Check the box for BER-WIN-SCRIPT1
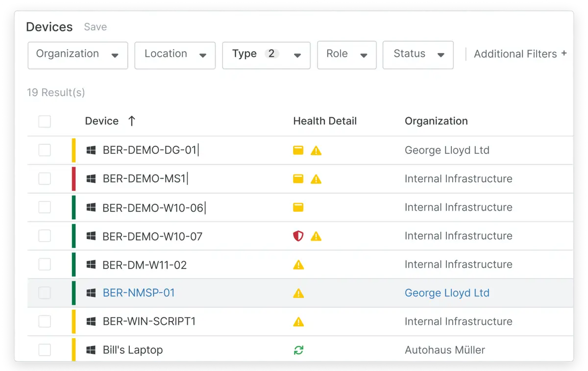Screen dimensions: 588x371 [x=45, y=321]
